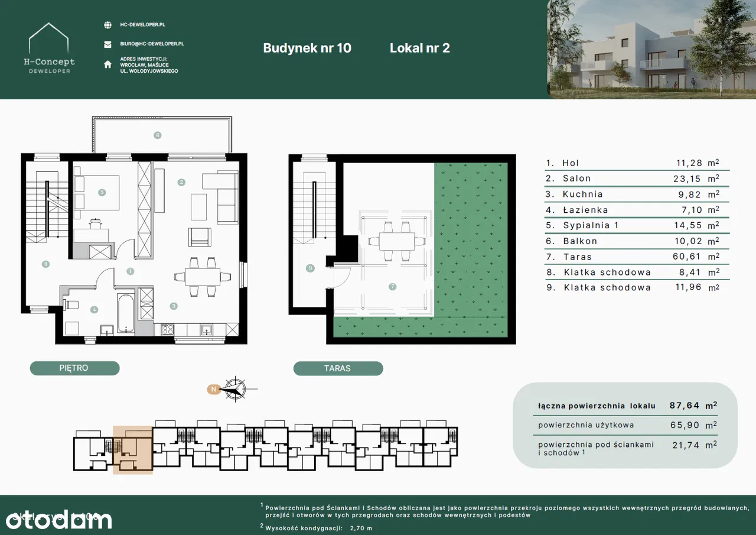
Task: Select the PIĘTRO floor label
Action: click(x=74, y=368)
